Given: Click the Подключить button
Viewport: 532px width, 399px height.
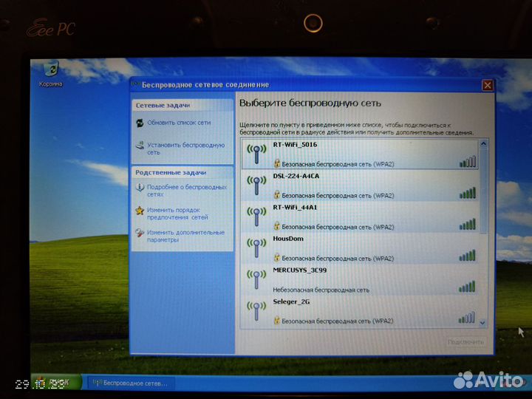Looking at the screenshot, I should [x=465, y=342].
